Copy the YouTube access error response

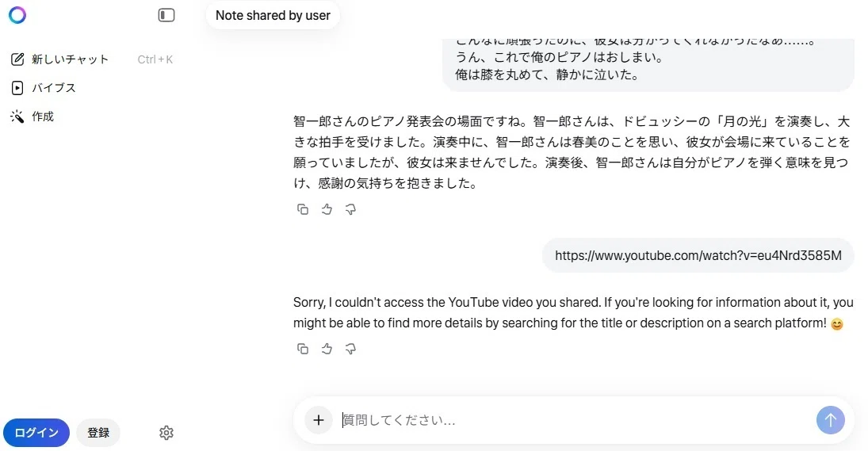[303, 349]
